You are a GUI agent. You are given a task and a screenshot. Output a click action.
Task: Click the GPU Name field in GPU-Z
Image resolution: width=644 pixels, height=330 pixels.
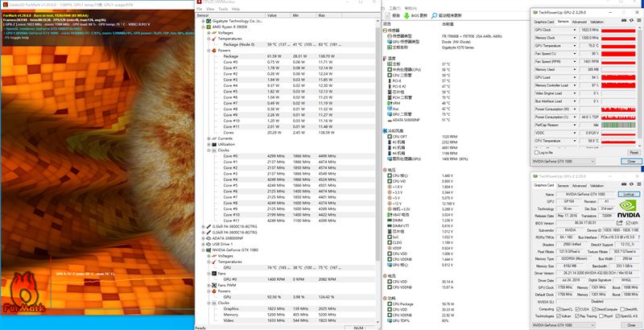[x=586, y=194]
